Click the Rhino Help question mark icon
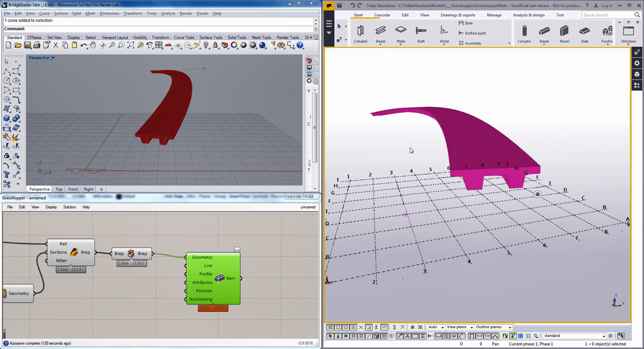Screen dimensions: 644x349 (x=300, y=45)
